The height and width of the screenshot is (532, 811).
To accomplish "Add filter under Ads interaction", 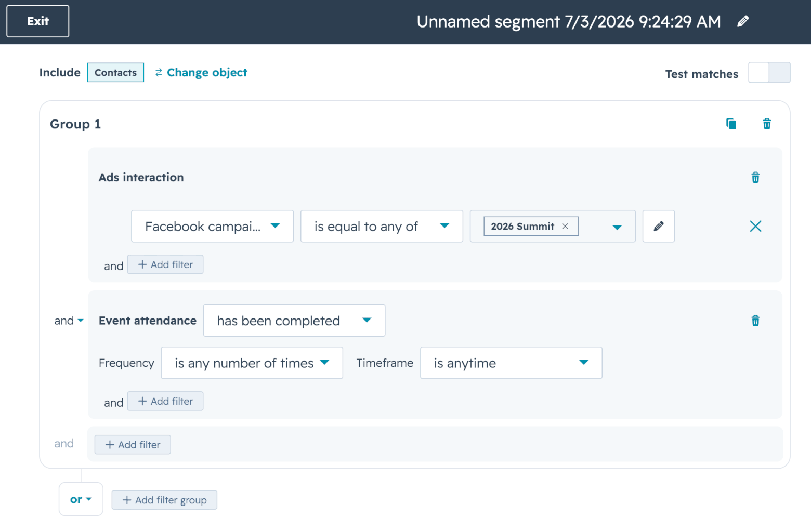I will click(x=165, y=264).
